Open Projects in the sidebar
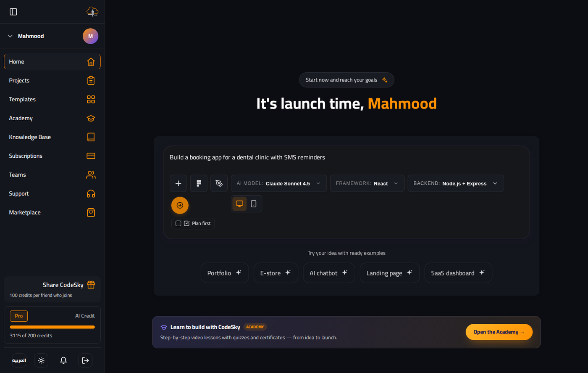This screenshot has height=373, width=588. (x=52, y=81)
